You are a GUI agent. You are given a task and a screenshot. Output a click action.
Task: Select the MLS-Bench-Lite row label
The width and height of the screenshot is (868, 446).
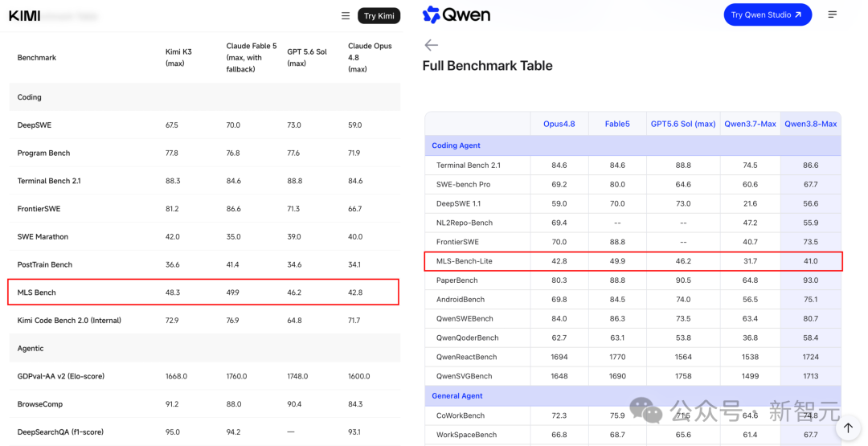pos(465,261)
